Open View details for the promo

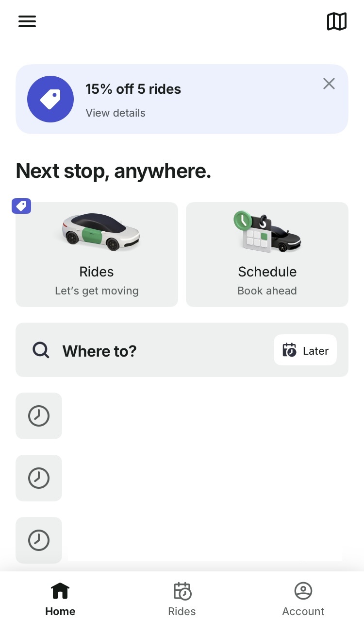(116, 113)
